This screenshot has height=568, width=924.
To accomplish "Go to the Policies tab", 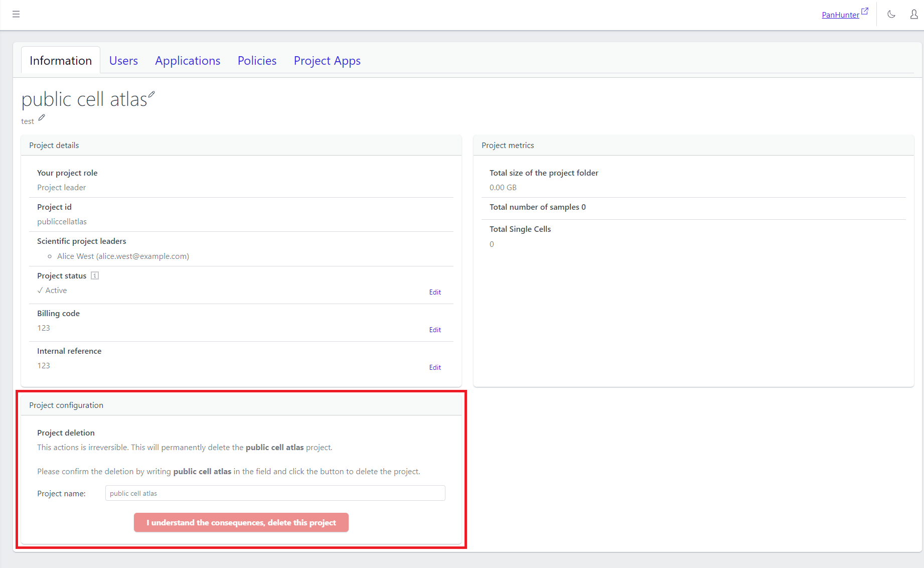I will pyautogui.click(x=257, y=61).
